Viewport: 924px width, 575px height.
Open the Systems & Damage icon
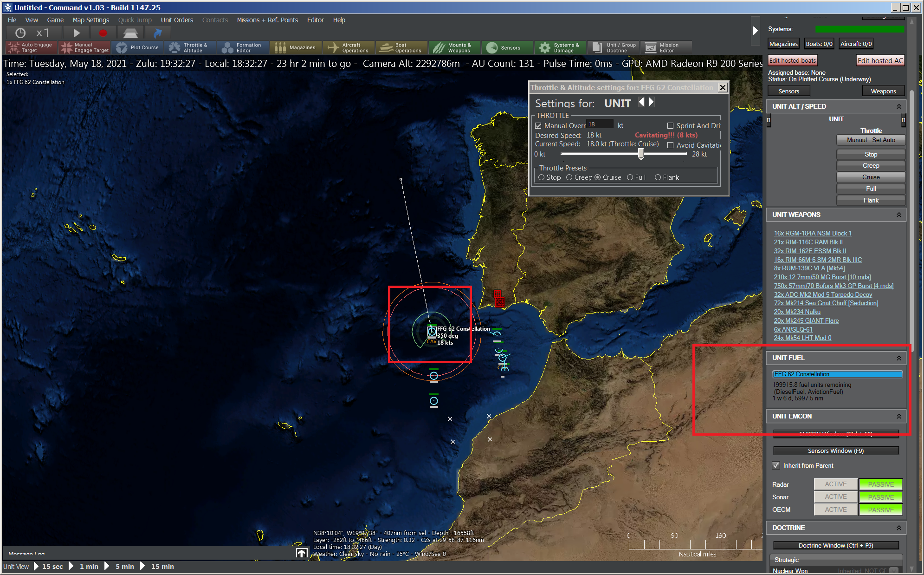(560, 47)
